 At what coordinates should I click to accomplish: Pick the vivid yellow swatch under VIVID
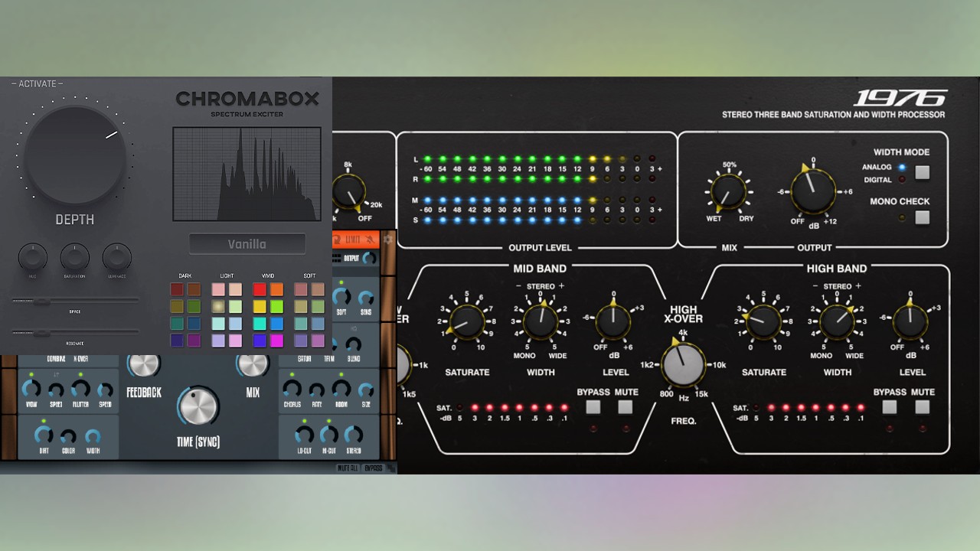click(x=260, y=307)
